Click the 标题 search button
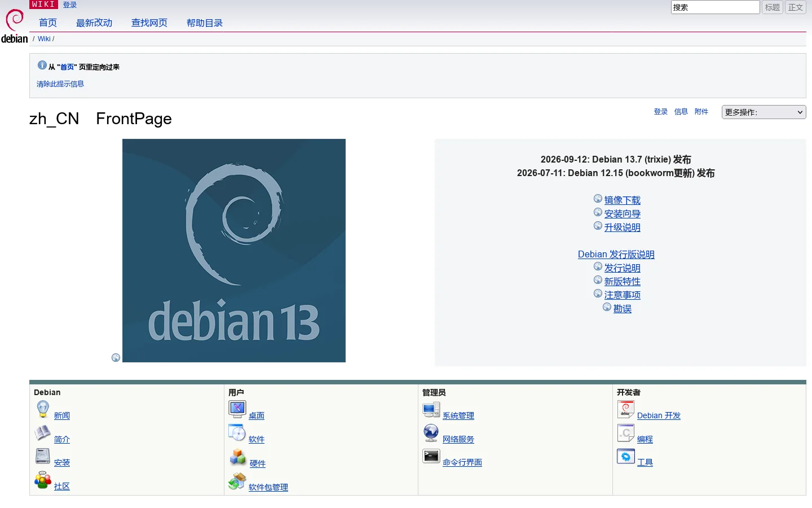 pyautogui.click(x=773, y=7)
